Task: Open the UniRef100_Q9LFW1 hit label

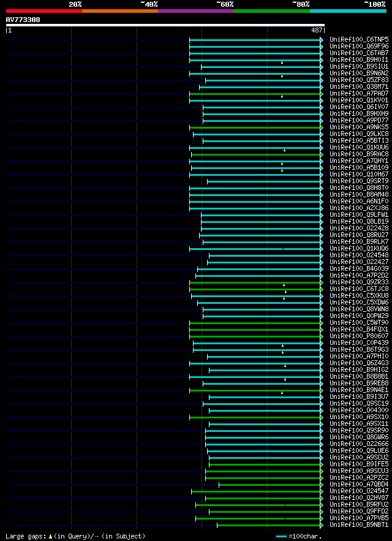Action: pos(359,215)
